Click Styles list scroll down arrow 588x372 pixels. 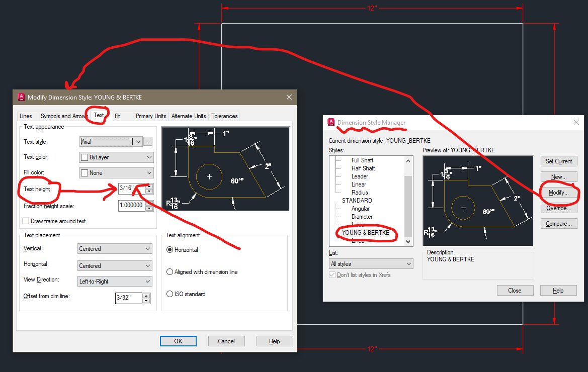point(408,242)
